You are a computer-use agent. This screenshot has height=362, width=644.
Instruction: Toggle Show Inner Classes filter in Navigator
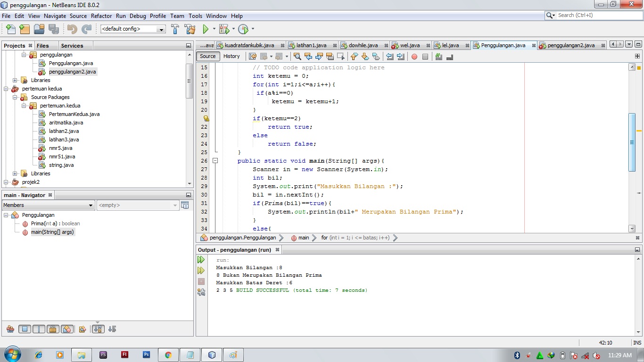point(66,329)
